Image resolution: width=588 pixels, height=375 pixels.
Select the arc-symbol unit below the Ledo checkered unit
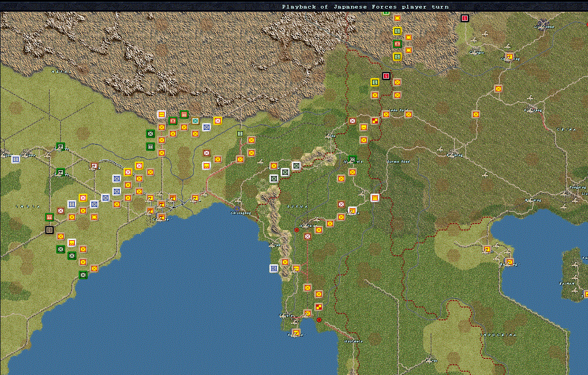click(x=363, y=127)
